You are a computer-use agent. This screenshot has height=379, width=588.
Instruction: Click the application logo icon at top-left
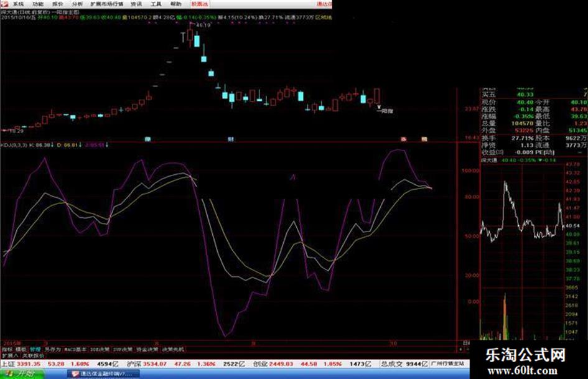coord(4,4)
